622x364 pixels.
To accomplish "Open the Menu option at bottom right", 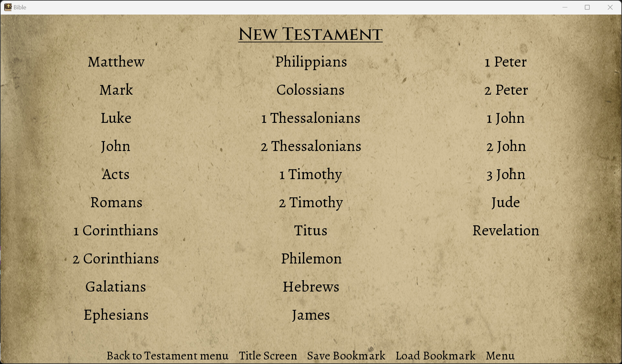I will tap(500, 356).
